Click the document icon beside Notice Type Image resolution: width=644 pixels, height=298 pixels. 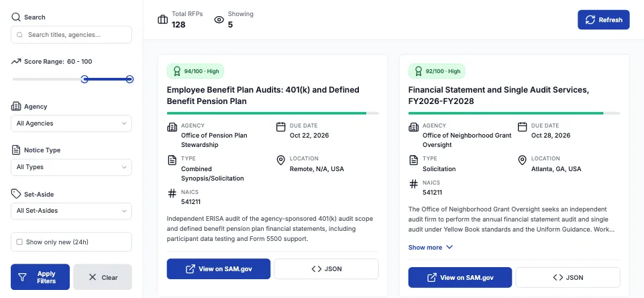[16, 150]
